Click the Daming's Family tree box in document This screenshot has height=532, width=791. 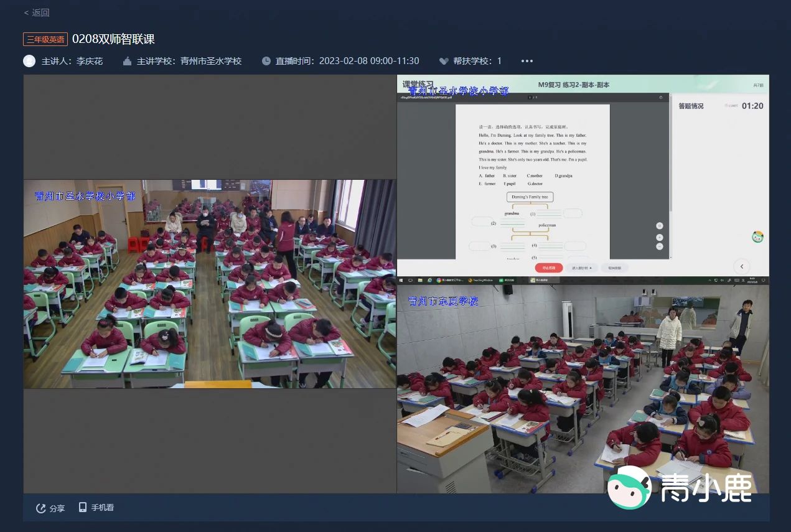click(530, 197)
